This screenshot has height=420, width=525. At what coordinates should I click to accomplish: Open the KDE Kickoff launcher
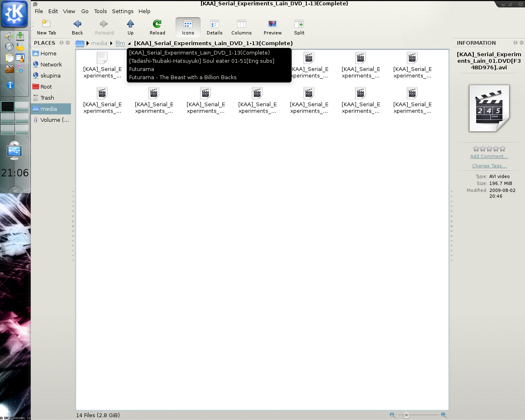point(15,14)
